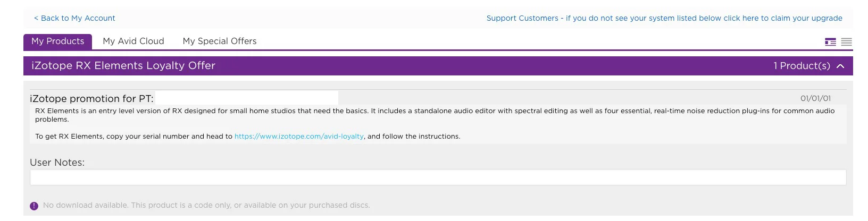868x221 pixels.
Task: Switch to the detailed card view icon
Action: click(830, 41)
